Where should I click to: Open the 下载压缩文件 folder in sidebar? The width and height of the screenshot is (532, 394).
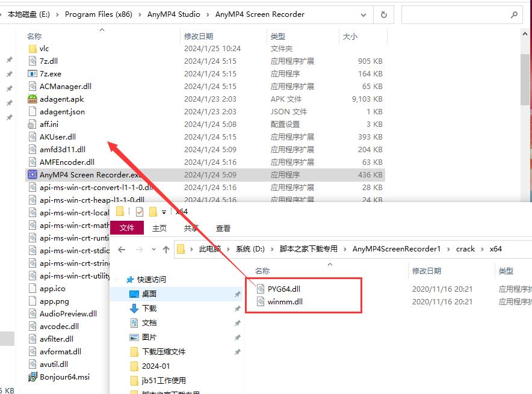pyautogui.click(x=164, y=352)
